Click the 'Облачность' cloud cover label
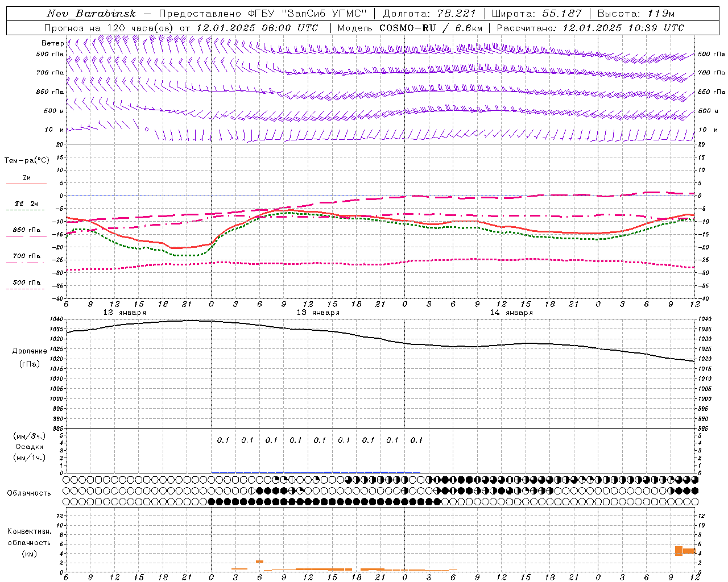 pos(29,493)
